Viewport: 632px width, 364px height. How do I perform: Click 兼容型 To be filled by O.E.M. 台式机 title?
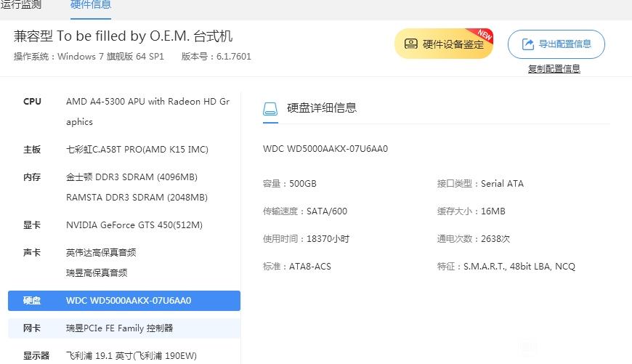coord(123,36)
